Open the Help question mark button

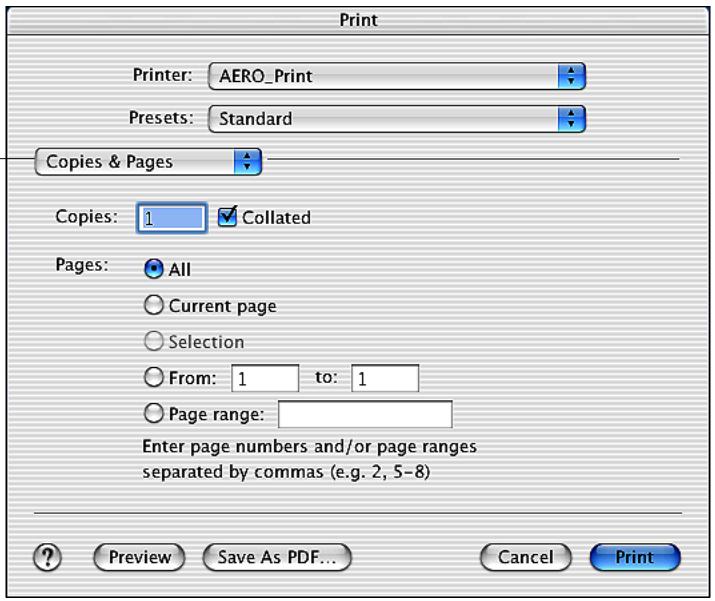tap(47, 557)
